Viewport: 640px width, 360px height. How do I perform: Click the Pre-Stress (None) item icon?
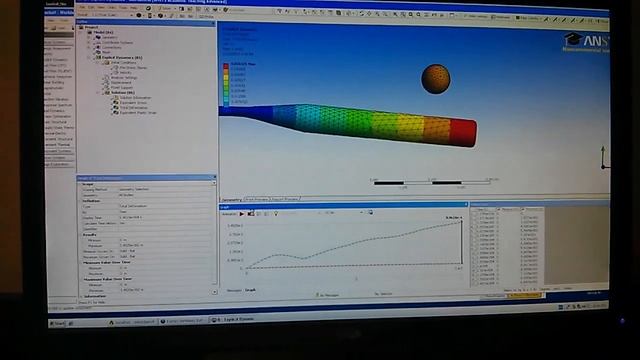tap(116, 67)
